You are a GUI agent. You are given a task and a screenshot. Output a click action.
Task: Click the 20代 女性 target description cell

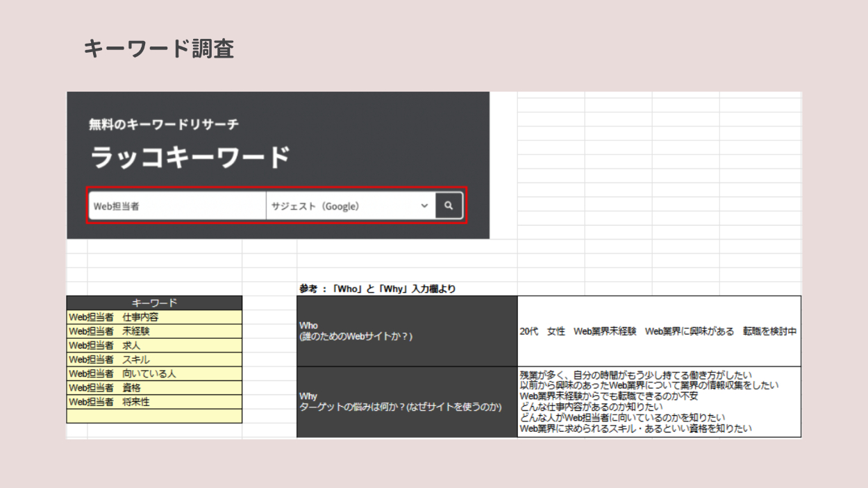[x=658, y=332]
